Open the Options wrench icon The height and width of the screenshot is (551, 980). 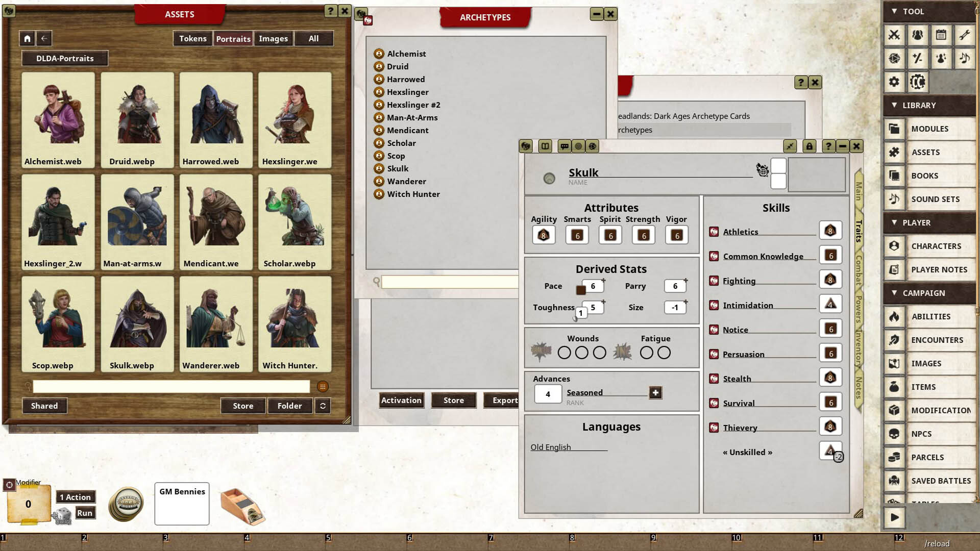pyautogui.click(x=965, y=35)
